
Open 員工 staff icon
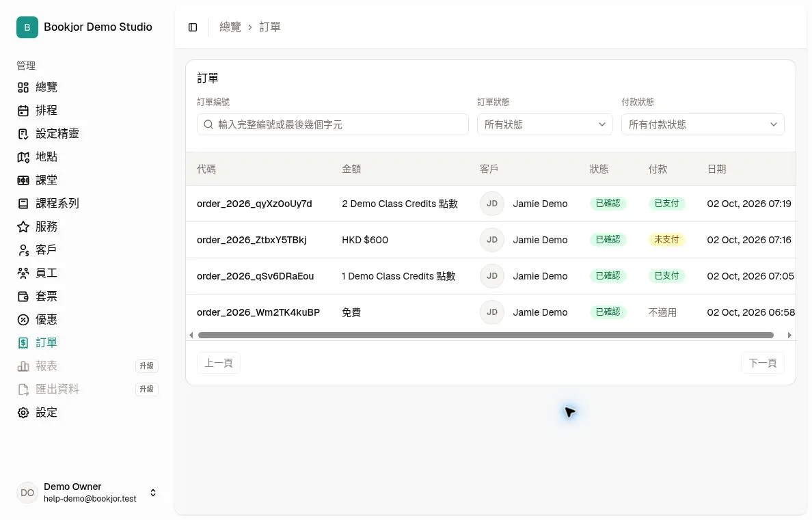click(23, 273)
